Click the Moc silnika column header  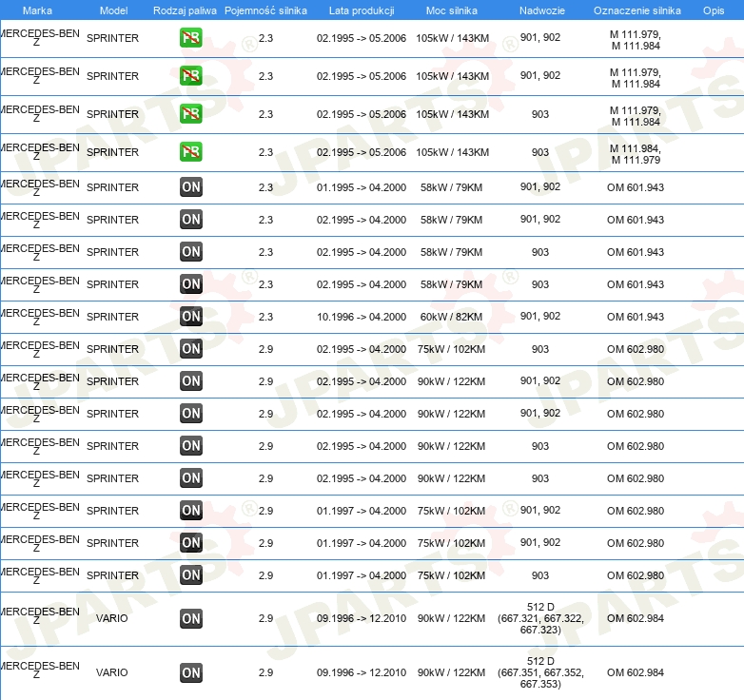[452, 10]
